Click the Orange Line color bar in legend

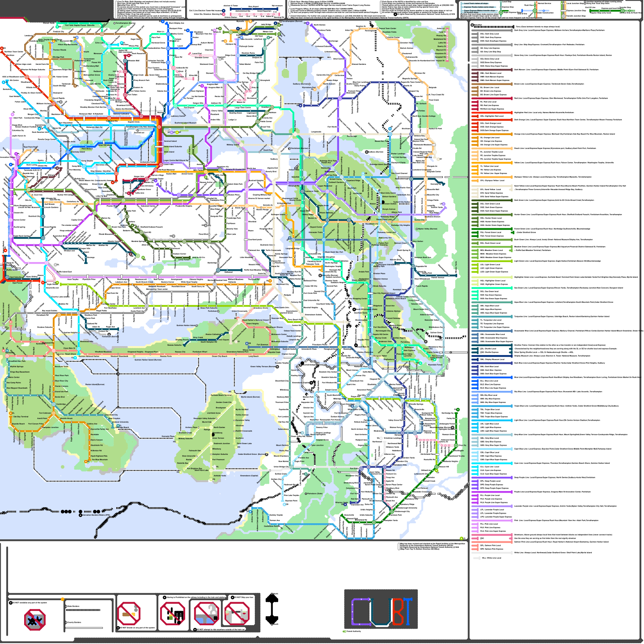pyautogui.click(x=492, y=134)
